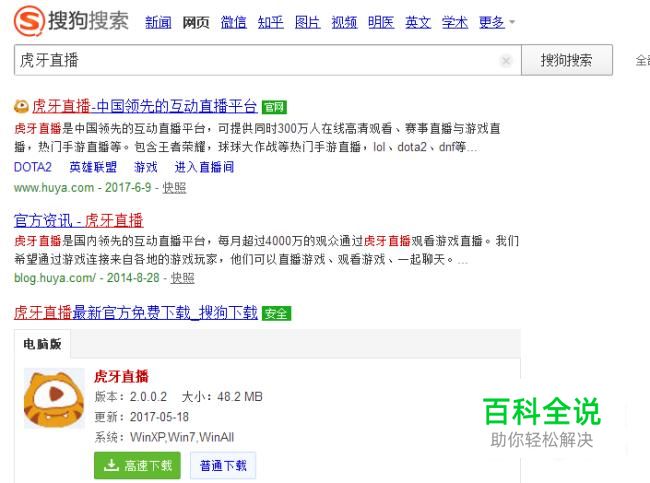Open 虎牙直播最新官方免费下载_搜狗下载 link
Screen dimensions: 650x483
(136, 313)
